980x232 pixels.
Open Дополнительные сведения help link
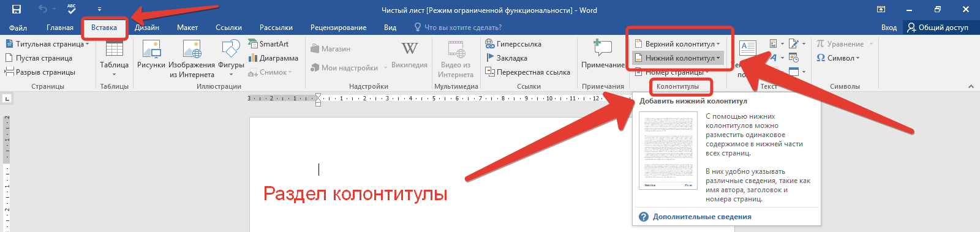click(x=702, y=217)
